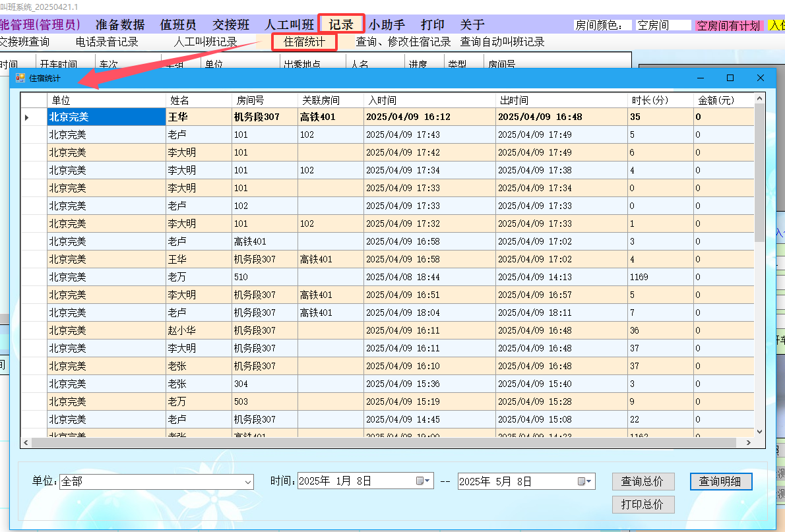Screen dimensions: 785x532
Task: Open the end date calendar picker
Action: point(584,481)
